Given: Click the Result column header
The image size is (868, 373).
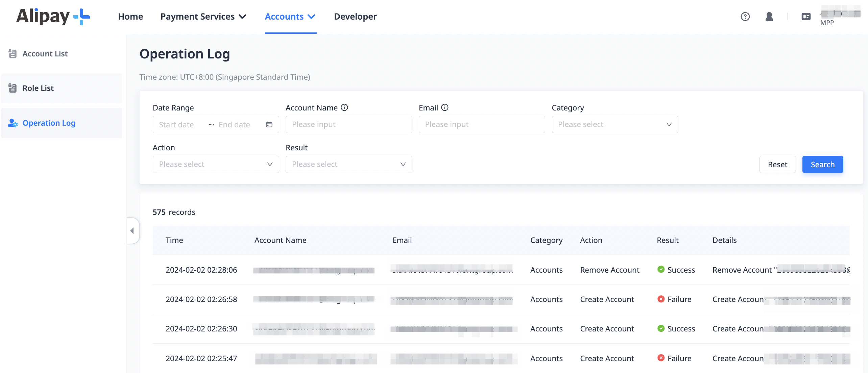Looking at the screenshot, I should (668, 240).
